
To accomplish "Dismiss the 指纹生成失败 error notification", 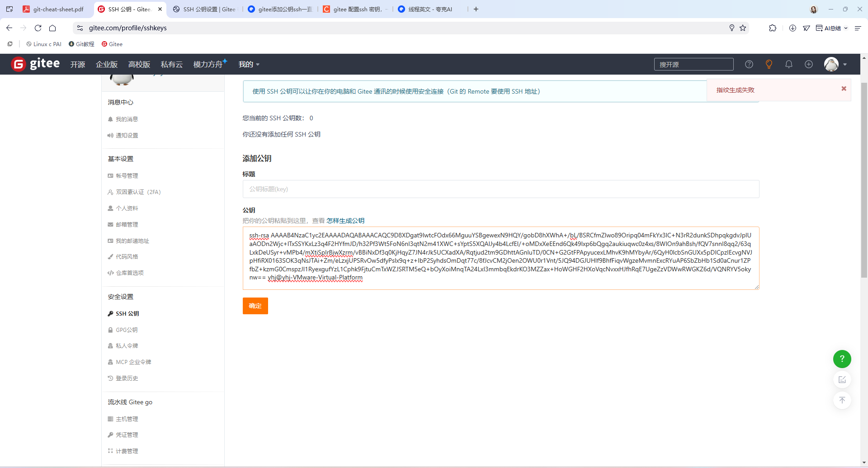I will [844, 89].
